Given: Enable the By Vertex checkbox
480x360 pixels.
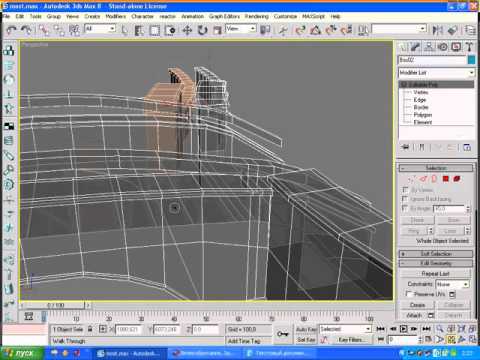Looking at the screenshot, I should tap(406, 190).
